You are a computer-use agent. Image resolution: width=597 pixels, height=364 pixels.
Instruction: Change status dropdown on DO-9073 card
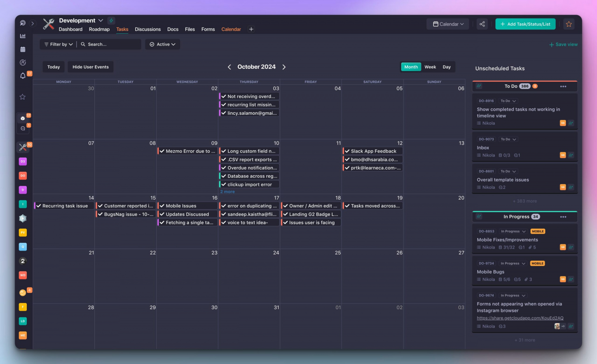(508, 139)
